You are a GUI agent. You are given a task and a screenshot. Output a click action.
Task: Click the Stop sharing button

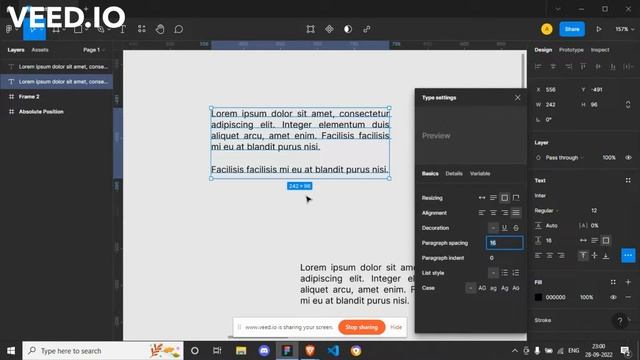tap(362, 327)
